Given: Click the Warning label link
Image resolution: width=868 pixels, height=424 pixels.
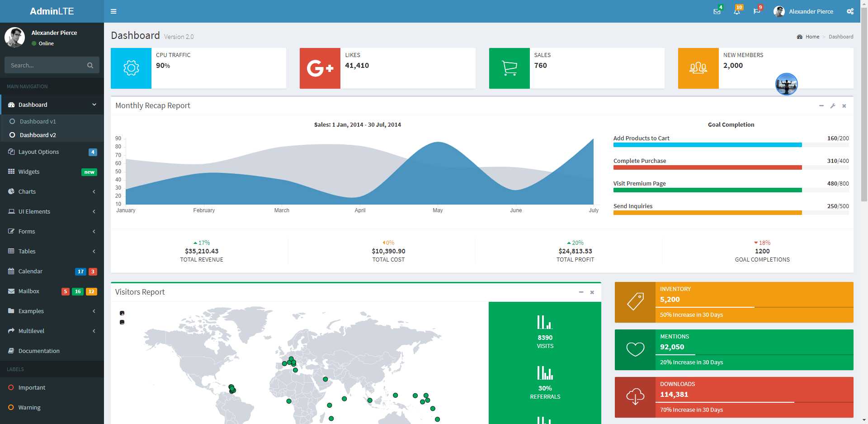Looking at the screenshot, I should [52, 407].
